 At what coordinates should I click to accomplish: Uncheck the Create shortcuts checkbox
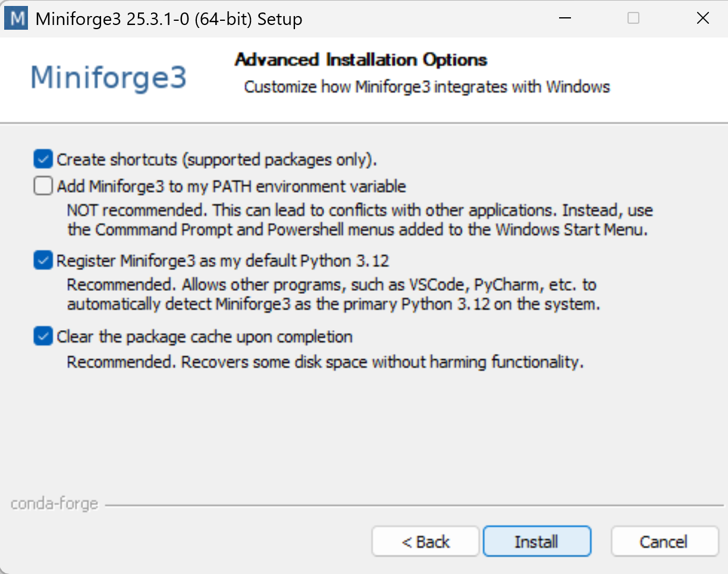click(x=43, y=159)
